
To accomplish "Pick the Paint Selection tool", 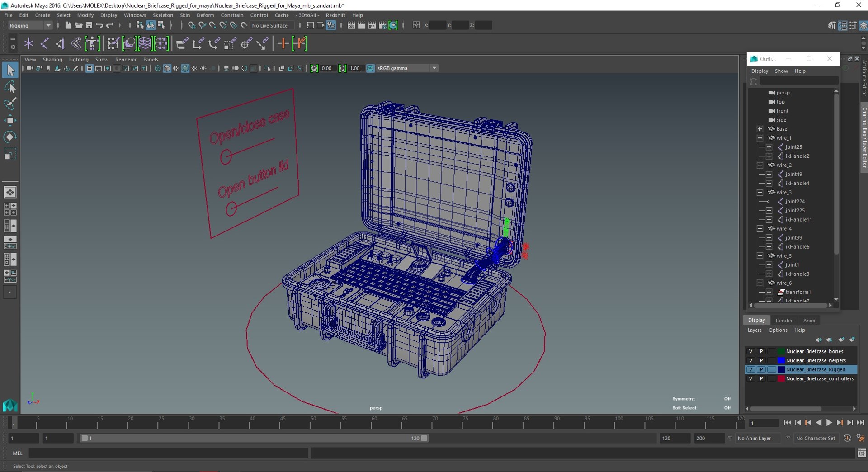I will click(10, 104).
